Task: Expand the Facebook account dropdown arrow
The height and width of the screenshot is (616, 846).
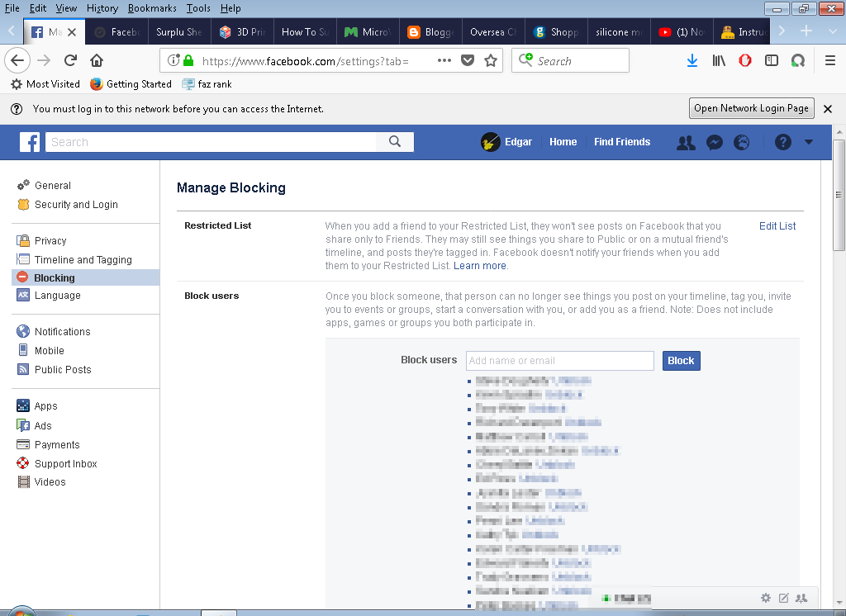Action: click(x=809, y=142)
